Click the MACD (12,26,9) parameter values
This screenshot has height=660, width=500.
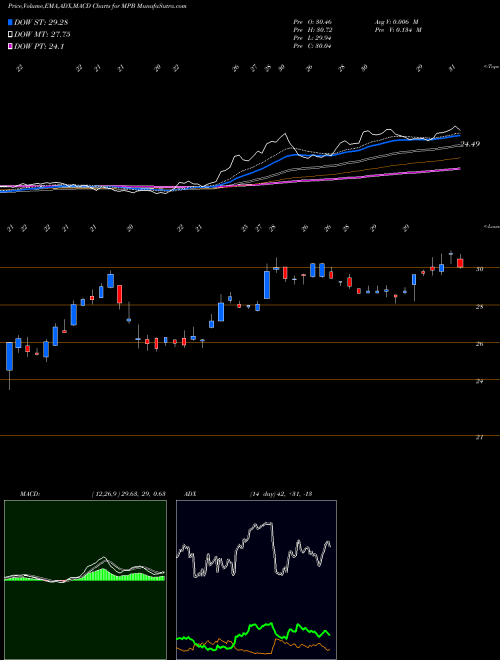(128, 493)
